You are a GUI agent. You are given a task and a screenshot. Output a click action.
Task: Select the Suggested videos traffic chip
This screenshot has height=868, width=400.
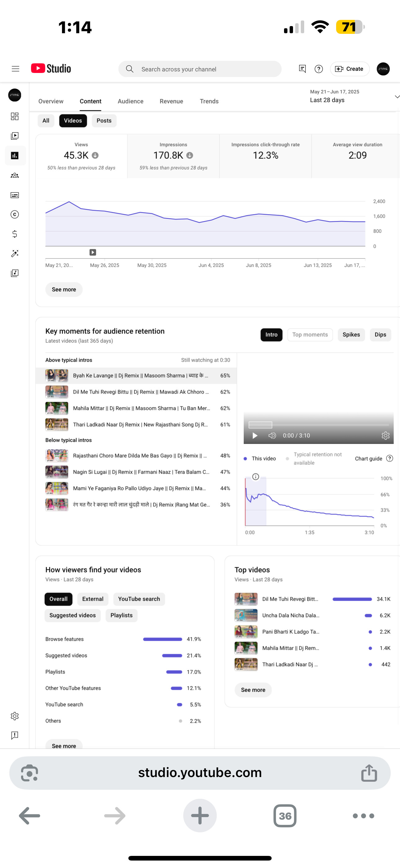pyautogui.click(x=72, y=615)
